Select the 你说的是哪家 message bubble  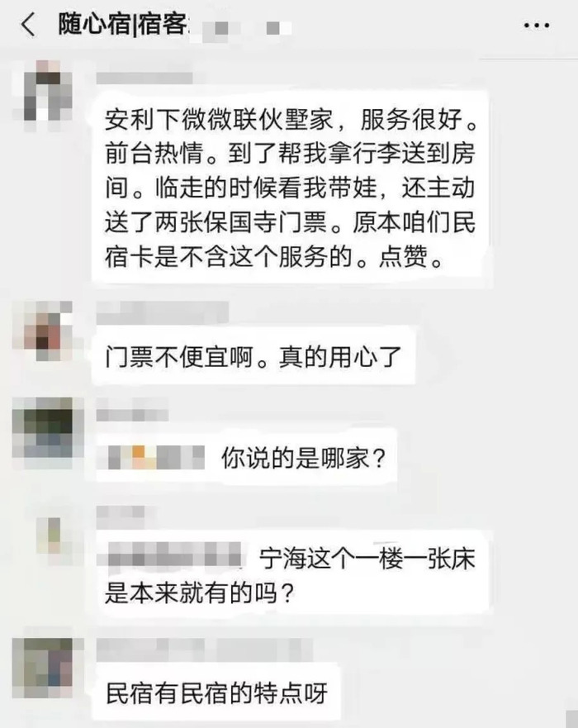tap(246, 457)
